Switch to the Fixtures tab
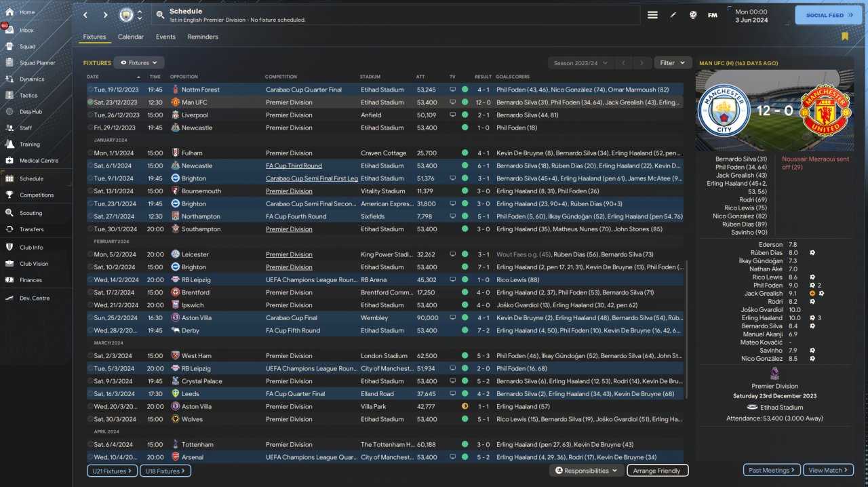 click(x=94, y=37)
